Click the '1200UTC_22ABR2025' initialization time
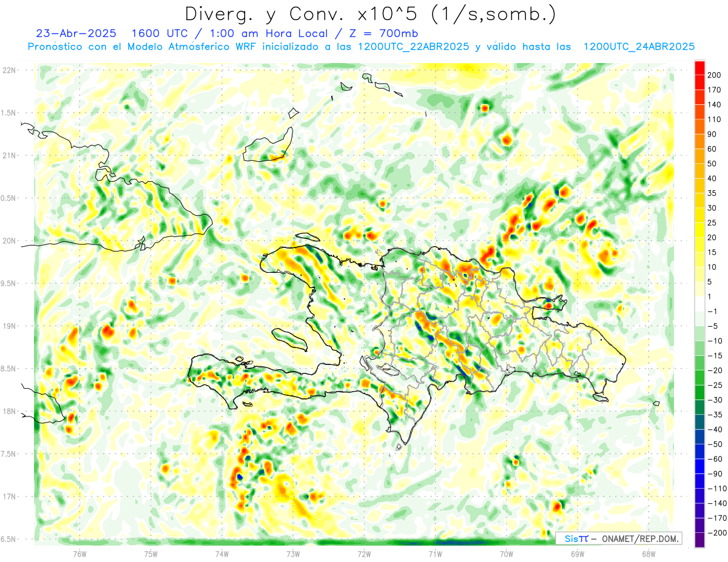The width and height of the screenshot is (728, 562). (x=414, y=47)
